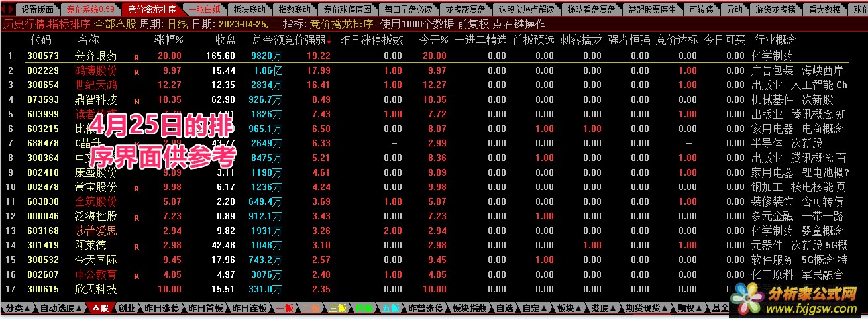Open the 龙虎帮复盘 tab
The width and height of the screenshot is (868, 320).
coord(465,9)
